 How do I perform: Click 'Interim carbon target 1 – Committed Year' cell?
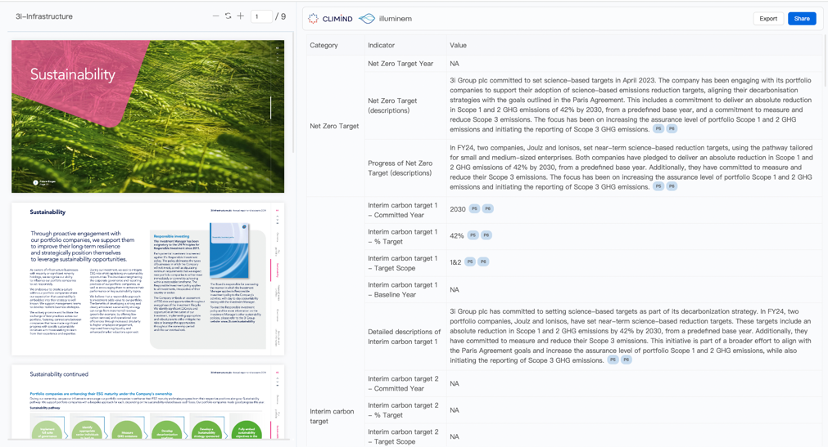pos(403,210)
